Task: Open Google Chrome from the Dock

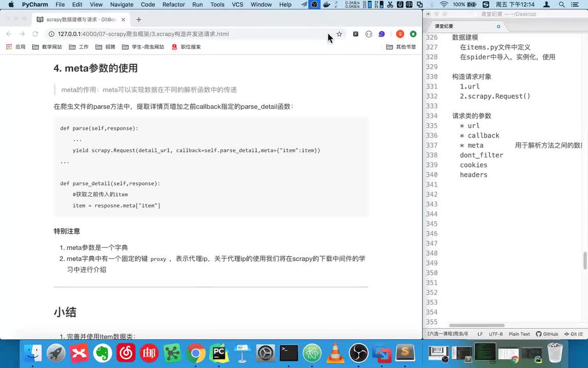Action: pyautogui.click(x=196, y=353)
